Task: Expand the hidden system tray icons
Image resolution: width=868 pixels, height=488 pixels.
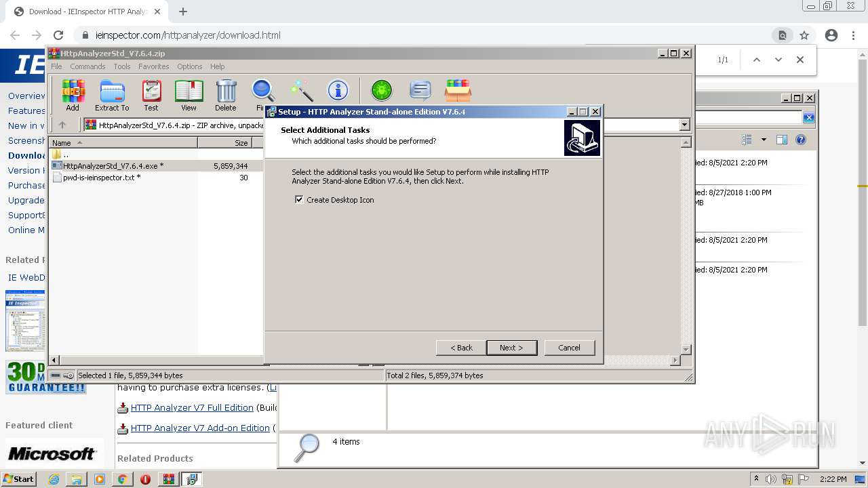Action: pyautogui.click(x=756, y=479)
